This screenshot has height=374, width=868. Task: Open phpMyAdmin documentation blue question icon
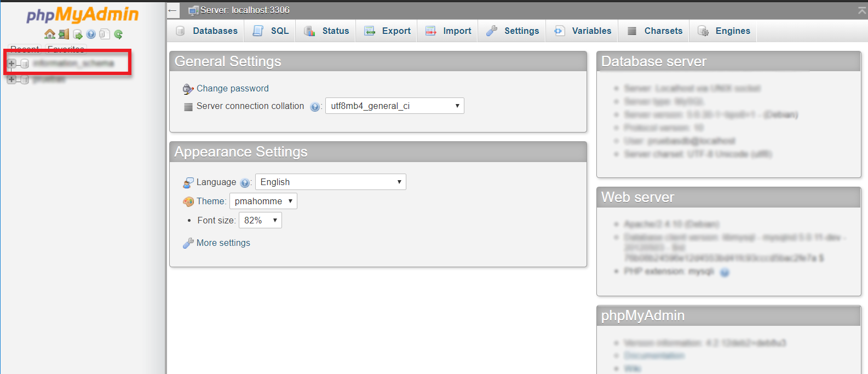[x=91, y=34]
